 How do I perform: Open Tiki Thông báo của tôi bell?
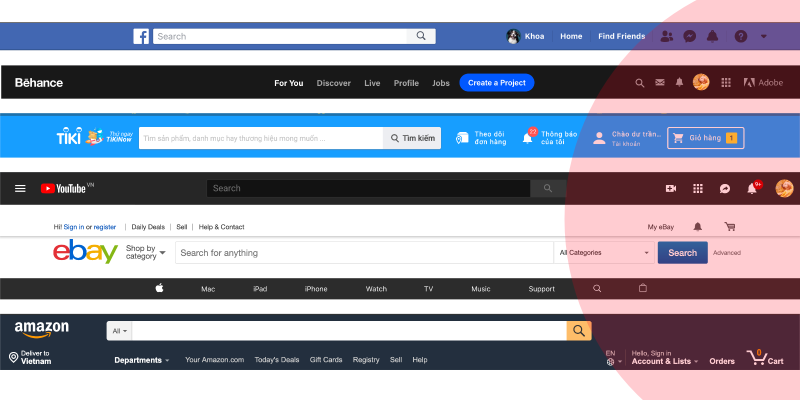point(549,138)
